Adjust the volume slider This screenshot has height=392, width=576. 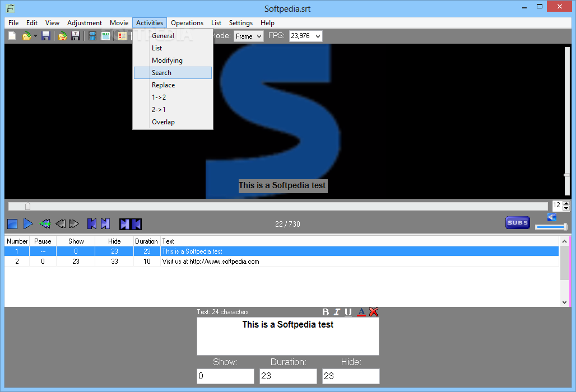(551, 227)
